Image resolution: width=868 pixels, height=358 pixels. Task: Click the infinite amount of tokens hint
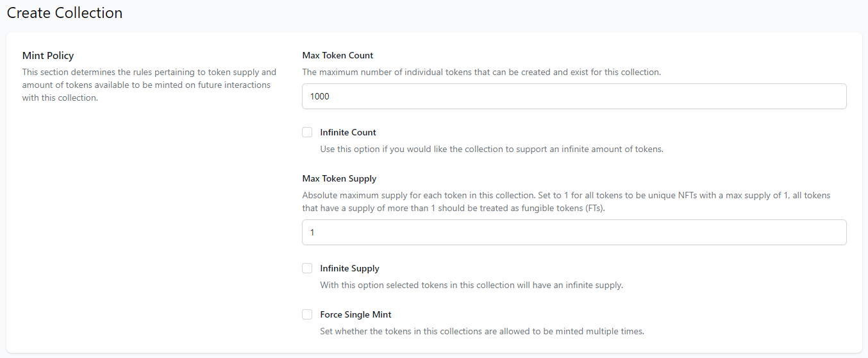[492, 149]
